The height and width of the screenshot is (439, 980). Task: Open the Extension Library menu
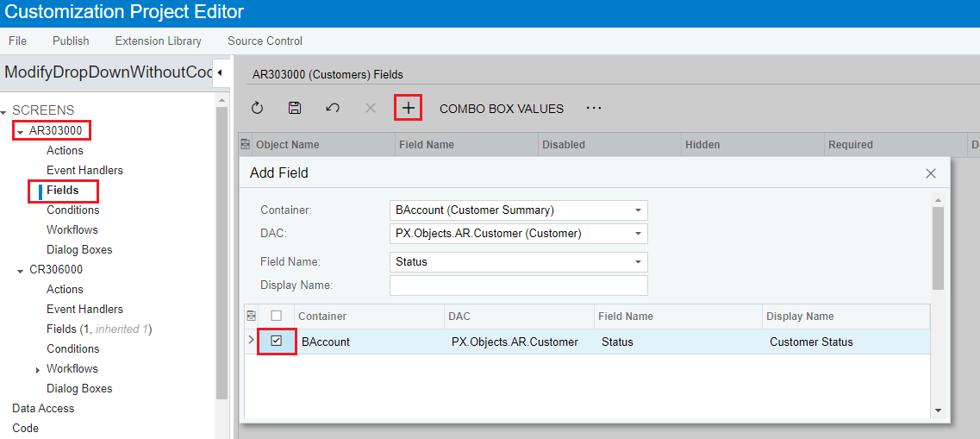point(158,41)
